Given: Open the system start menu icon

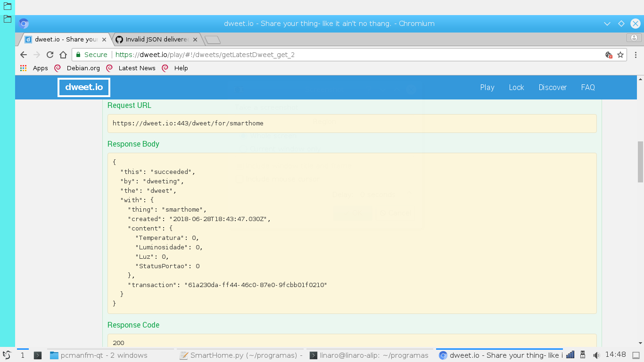Looking at the screenshot, I should 7,355.
